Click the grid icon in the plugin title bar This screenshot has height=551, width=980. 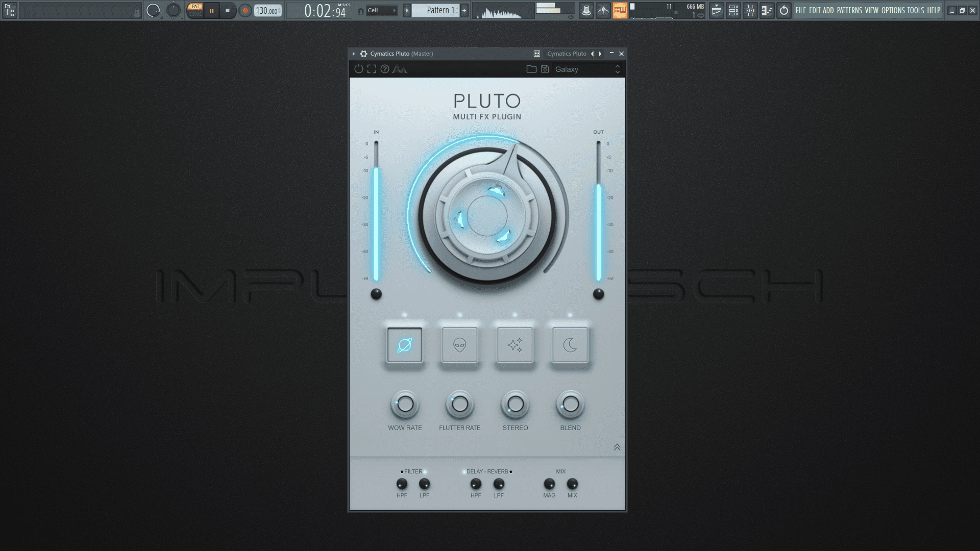click(537, 54)
